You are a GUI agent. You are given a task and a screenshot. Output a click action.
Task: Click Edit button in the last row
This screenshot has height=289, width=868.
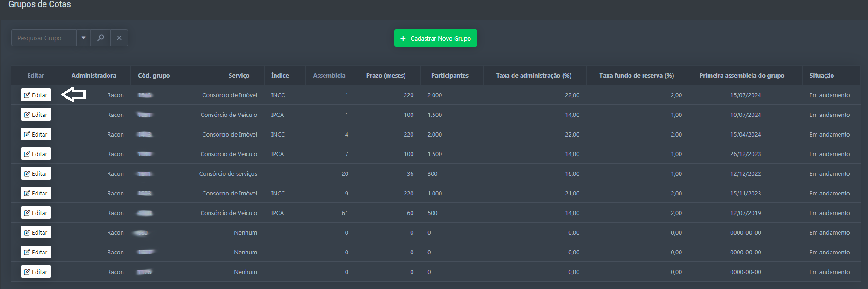tap(36, 272)
